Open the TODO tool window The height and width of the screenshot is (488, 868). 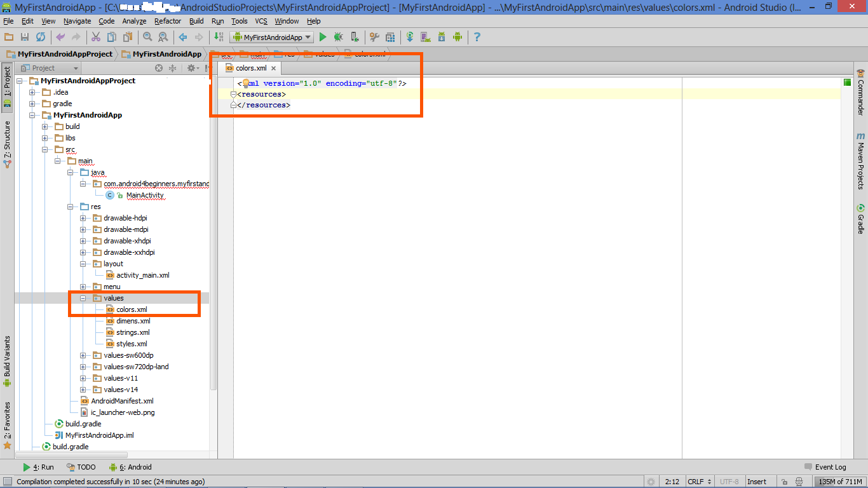81,467
